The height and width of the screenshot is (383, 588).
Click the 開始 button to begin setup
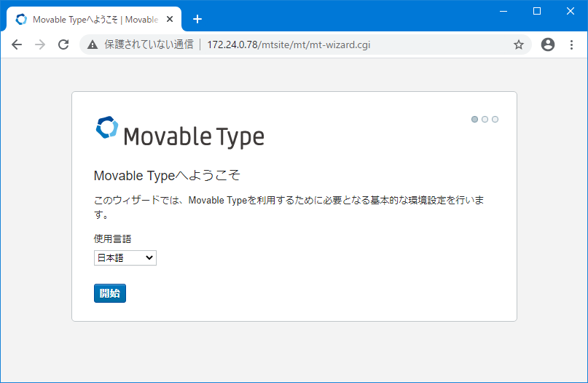pos(110,293)
